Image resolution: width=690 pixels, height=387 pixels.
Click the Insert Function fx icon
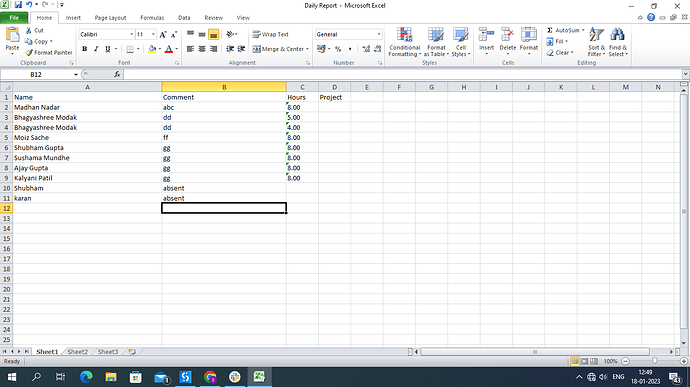[117, 74]
